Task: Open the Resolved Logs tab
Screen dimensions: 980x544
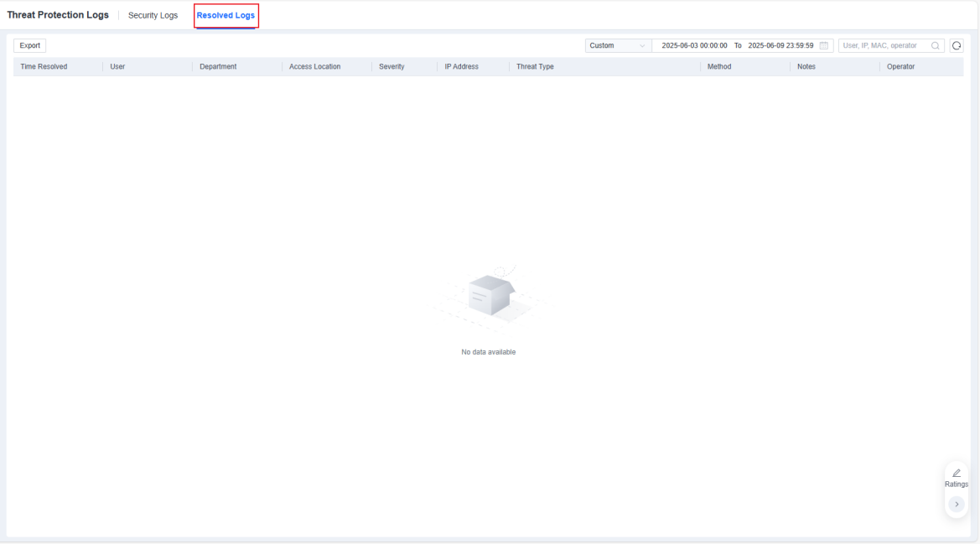Action: click(226, 16)
